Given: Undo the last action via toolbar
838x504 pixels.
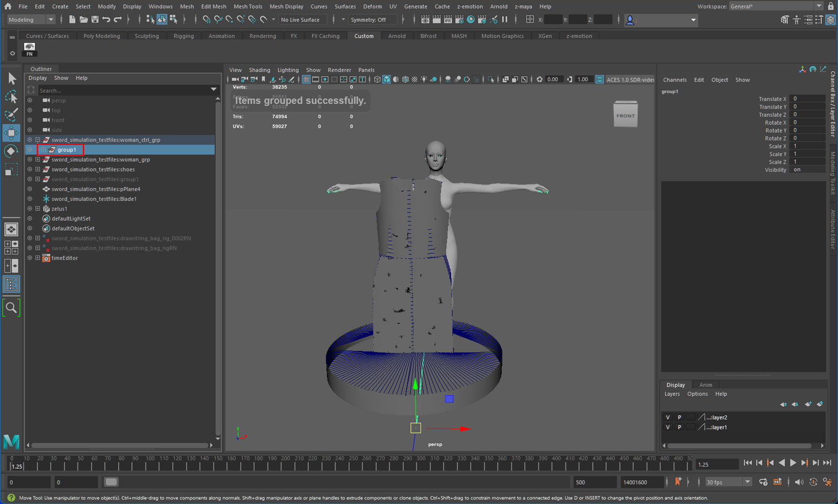Looking at the screenshot, I should 106,20.
